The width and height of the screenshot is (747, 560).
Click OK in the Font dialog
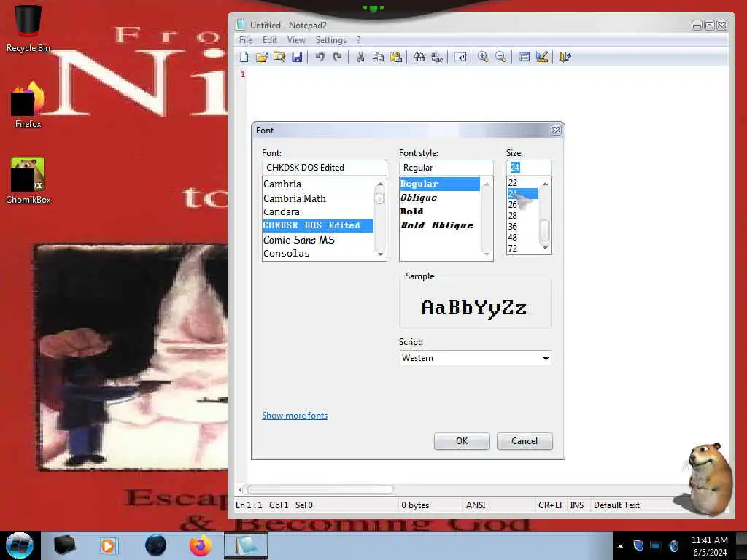462,441
